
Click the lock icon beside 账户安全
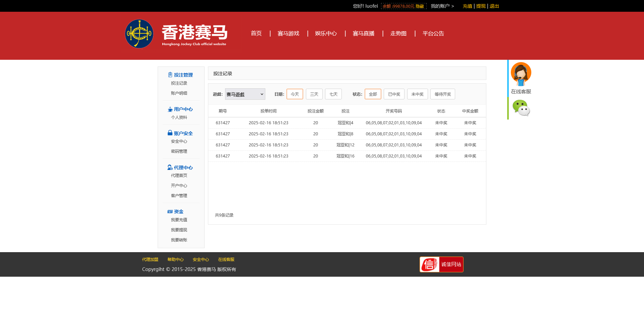[x=170, y=133]
